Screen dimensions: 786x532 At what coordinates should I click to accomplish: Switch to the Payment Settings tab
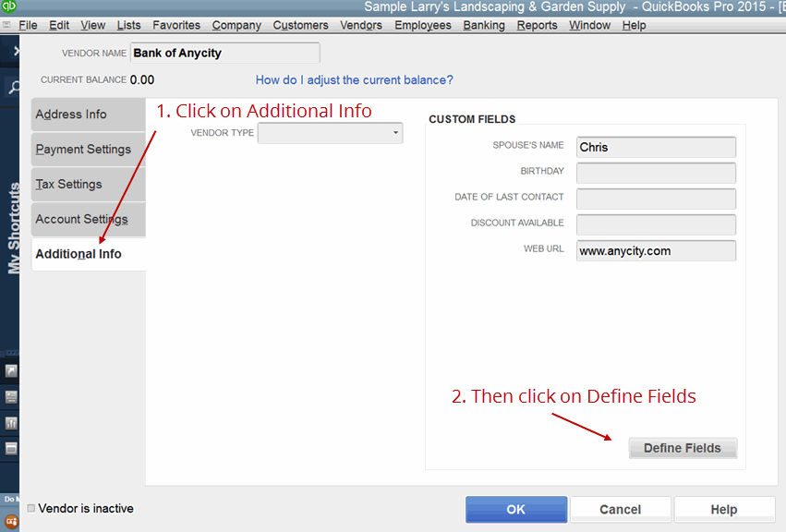pyautogui.click(x=83, y=150)
